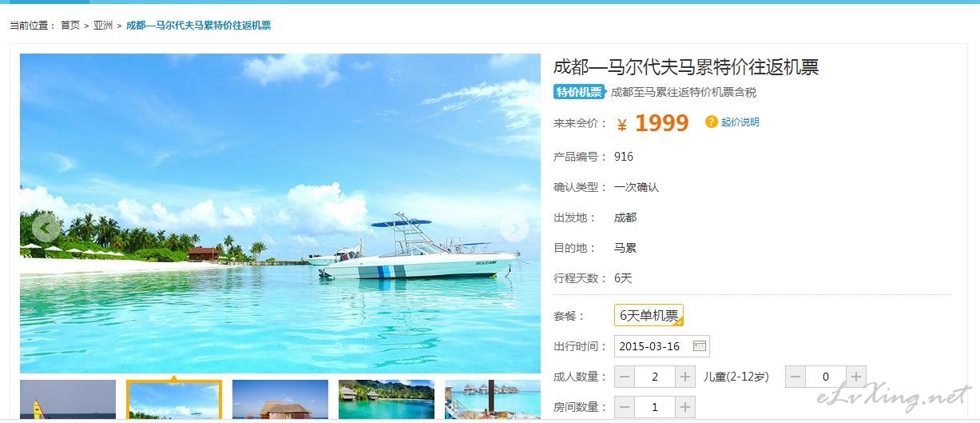Decrease room count with minus button
This screenshot has width=980, height=423.
click(625, 407)
